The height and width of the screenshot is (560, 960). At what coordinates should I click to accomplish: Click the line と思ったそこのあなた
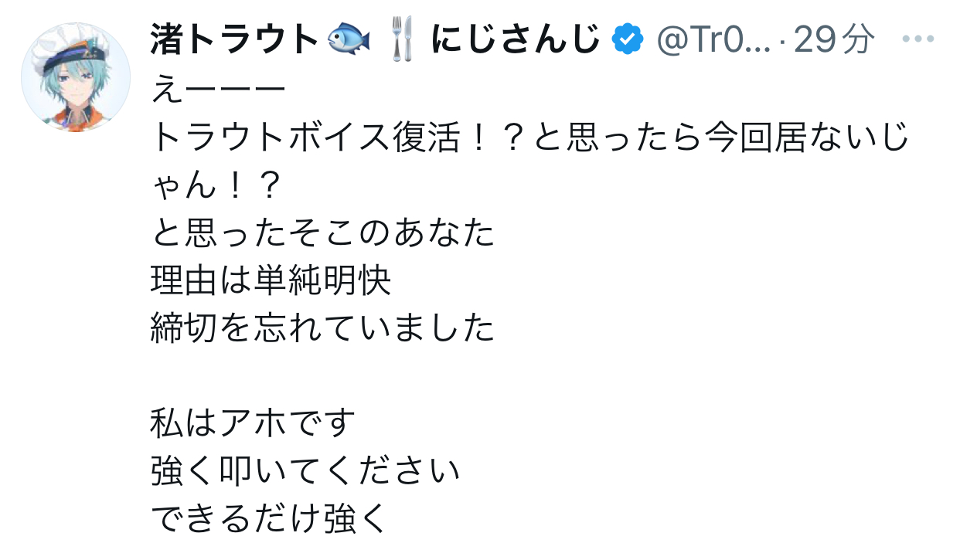[323, 234]
